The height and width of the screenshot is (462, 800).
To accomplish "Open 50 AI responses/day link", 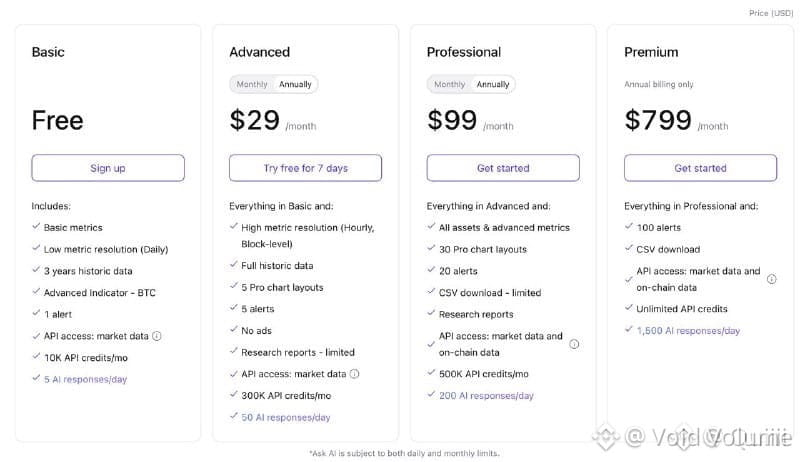I will [286, 418].
